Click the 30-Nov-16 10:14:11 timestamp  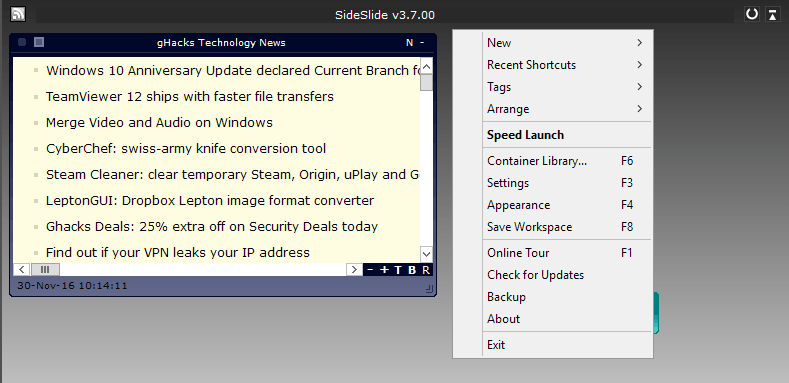pos(72,286)
